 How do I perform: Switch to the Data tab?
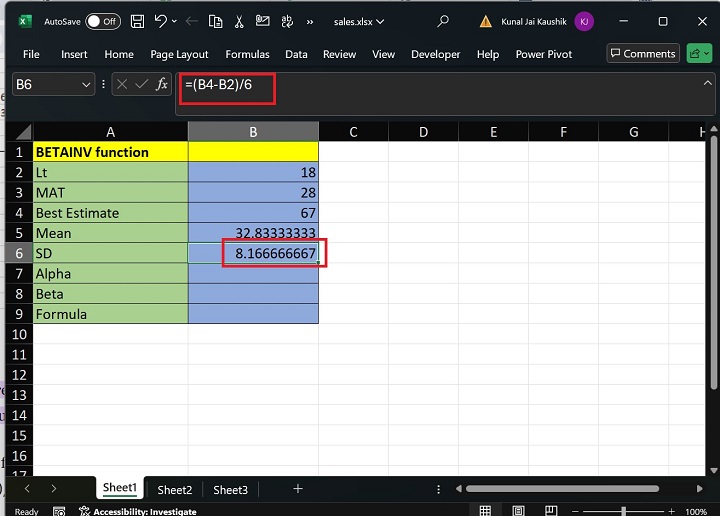[296, 54]
